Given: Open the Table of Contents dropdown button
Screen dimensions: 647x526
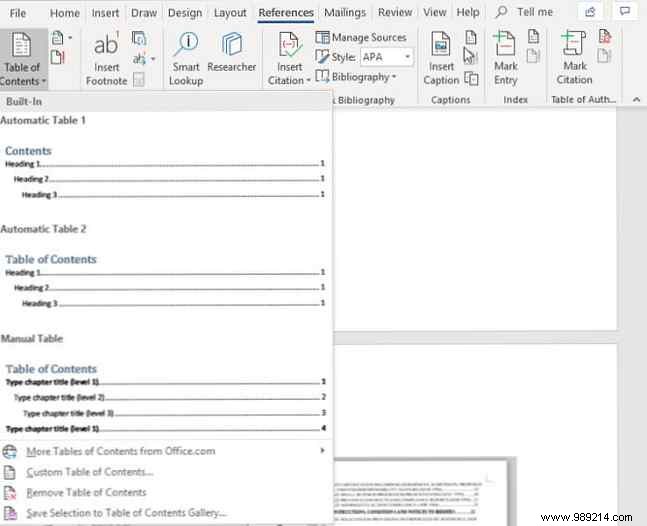Looking at the screenshot, I should pyautogui.click(x=23, y=59).
